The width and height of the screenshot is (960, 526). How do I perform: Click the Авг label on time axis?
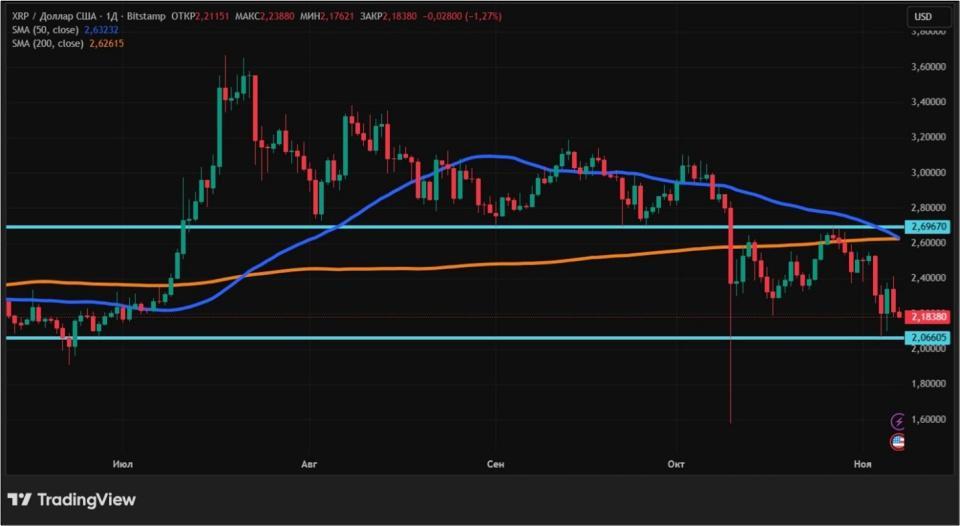(x=307, y=464)
